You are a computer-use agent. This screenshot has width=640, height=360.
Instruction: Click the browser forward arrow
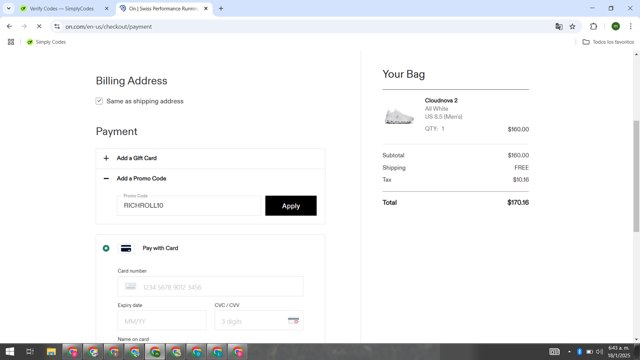24,27
